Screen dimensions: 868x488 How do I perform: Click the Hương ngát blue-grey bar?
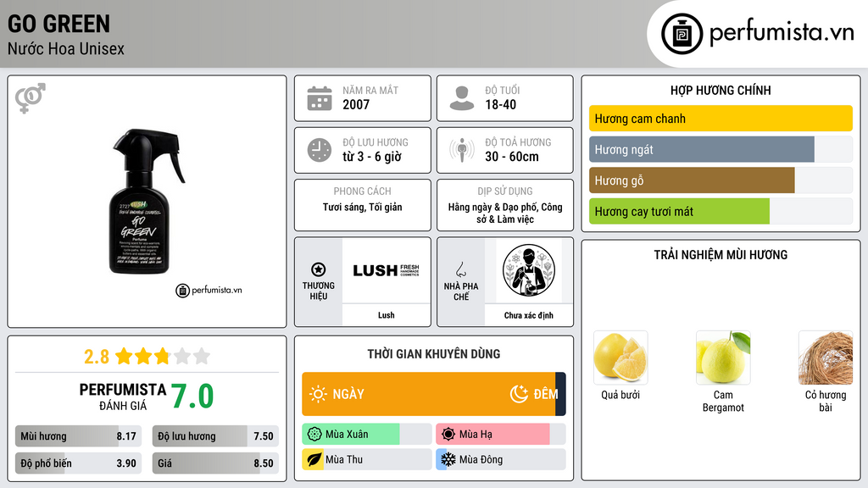pyautogui.click(x=701, y=149)
